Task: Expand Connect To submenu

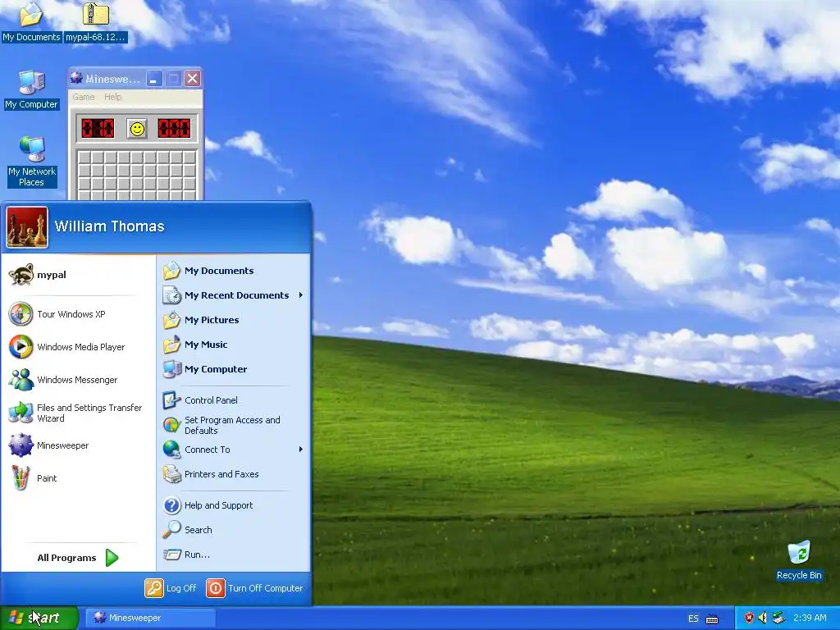Action: [234, 450]
